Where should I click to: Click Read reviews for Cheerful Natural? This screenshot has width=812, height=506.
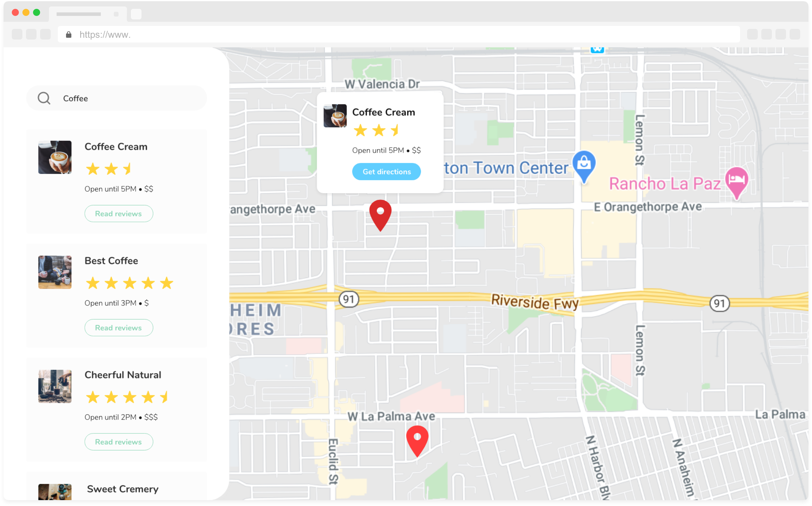(118, 442)
